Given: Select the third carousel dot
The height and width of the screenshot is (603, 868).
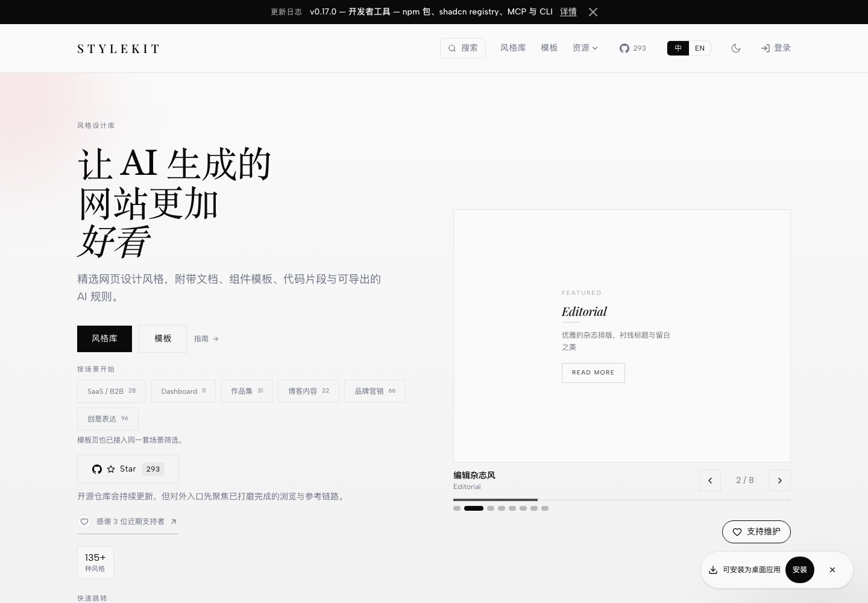Looking at the screenshot, I should (x=491, y=508).
